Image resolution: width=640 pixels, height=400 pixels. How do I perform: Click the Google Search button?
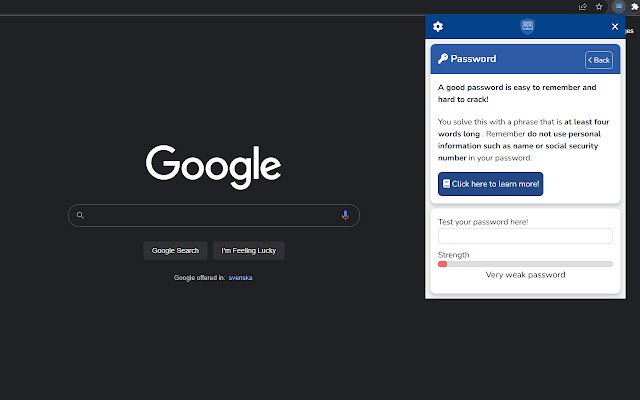(x=175, y=251)
